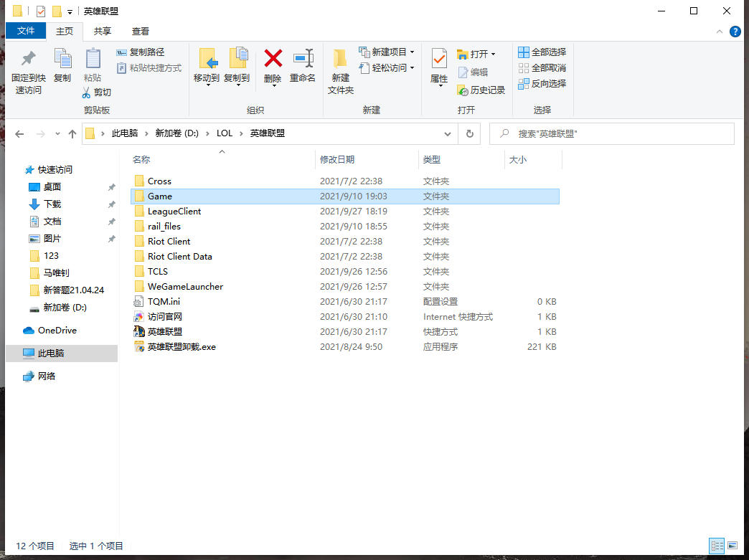This screenshot has width=749, height=560.
Task: Open the Copy to (复制到) menu
Action: 237,67
